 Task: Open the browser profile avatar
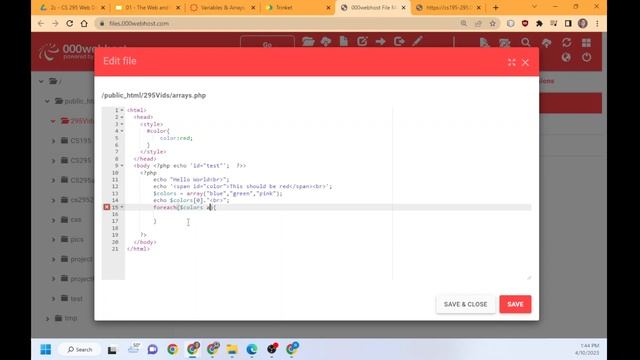pyautogui.click(x=583, y=23)
